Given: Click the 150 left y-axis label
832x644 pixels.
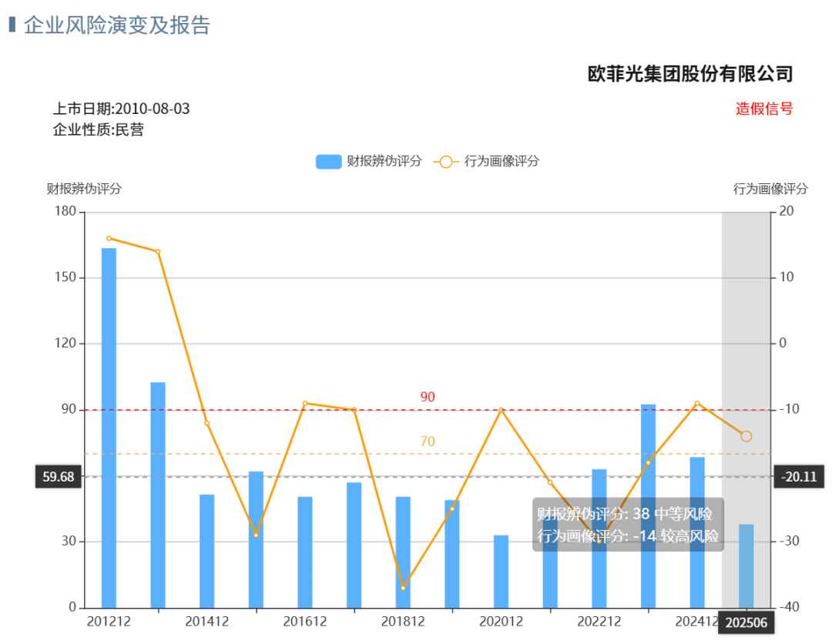Looking at the screenshot, I should pos(65,277).
